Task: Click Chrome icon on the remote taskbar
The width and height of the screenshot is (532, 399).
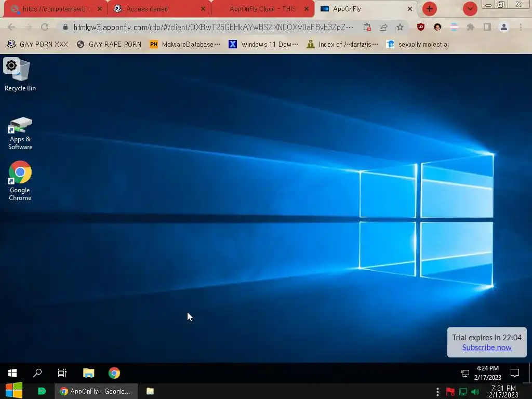Action: coord(114,373)
